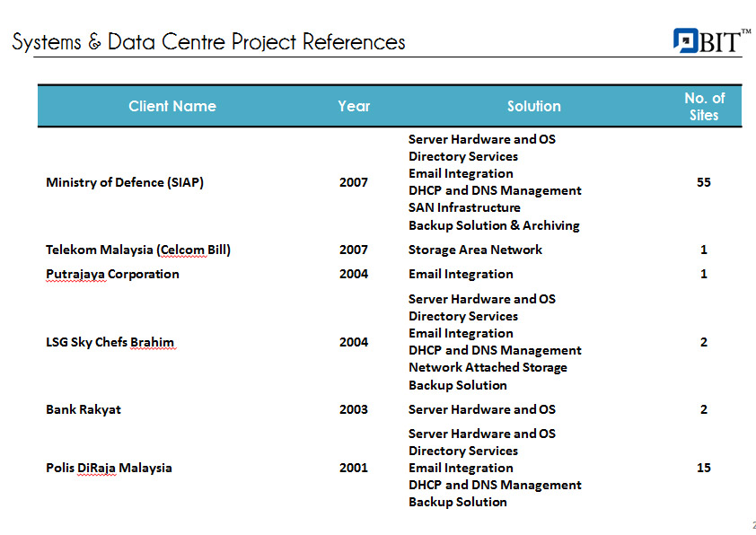Click the 'Solution' column header
The height and width of the screenshot is (535, 756).
tap(533, 106)
